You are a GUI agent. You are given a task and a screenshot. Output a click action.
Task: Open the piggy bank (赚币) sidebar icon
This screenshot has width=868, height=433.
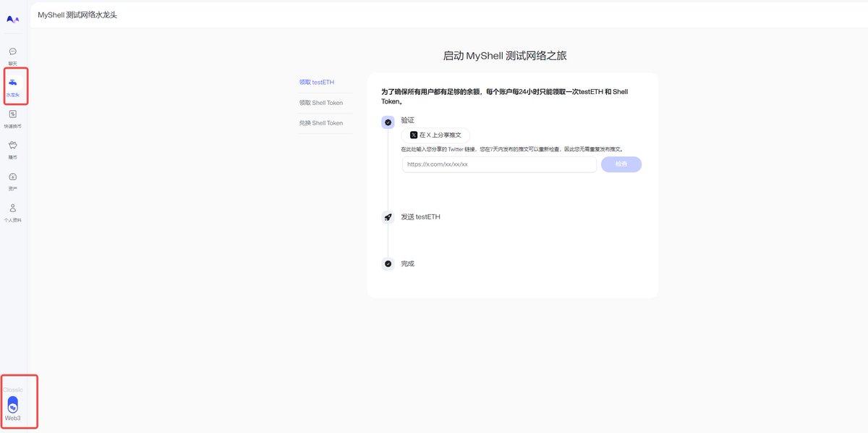(13, 145)
